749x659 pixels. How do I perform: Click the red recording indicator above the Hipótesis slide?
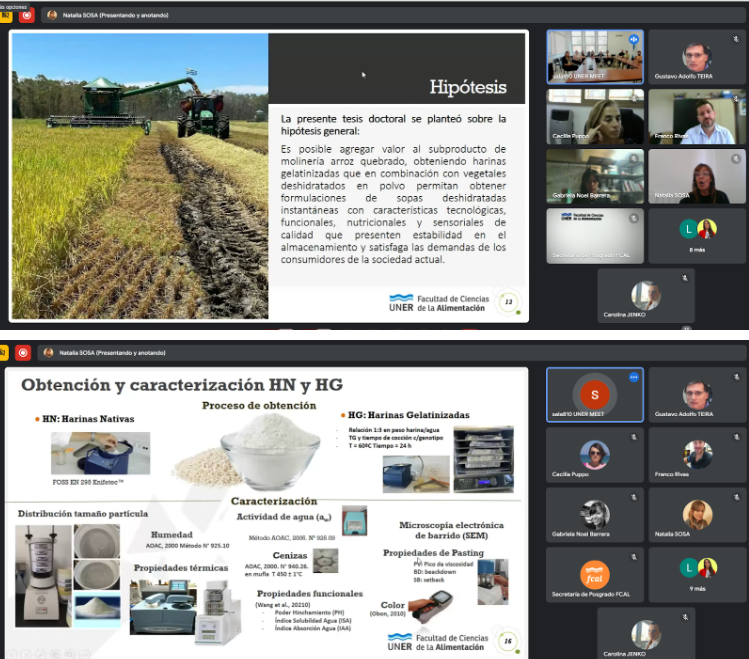click(26, 15)
